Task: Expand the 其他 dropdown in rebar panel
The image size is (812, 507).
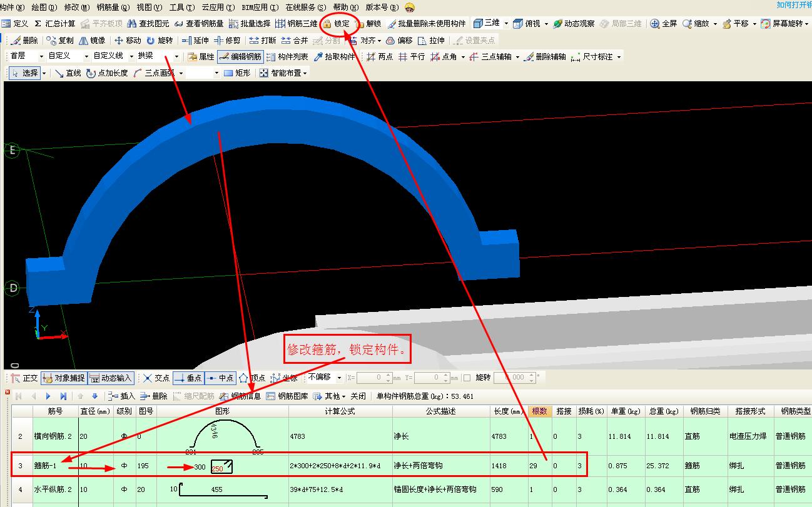Action: pyautogui.click(x=343, y=396)
